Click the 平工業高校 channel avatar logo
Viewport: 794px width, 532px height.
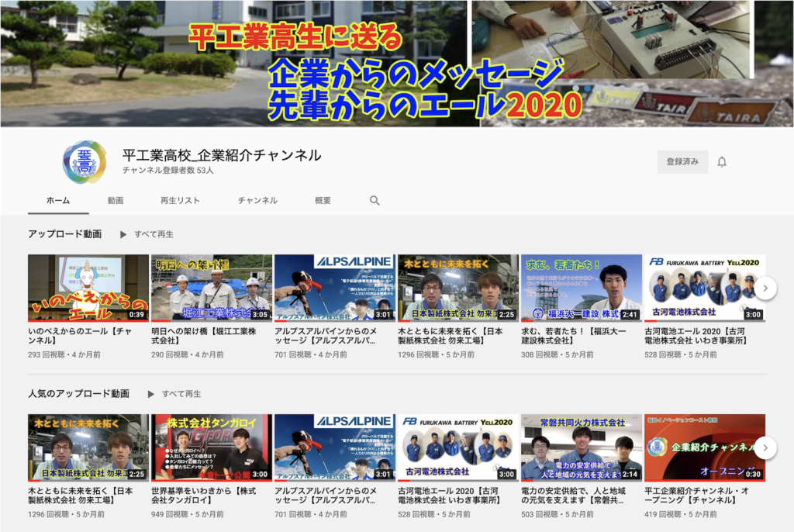click(85, 162)
